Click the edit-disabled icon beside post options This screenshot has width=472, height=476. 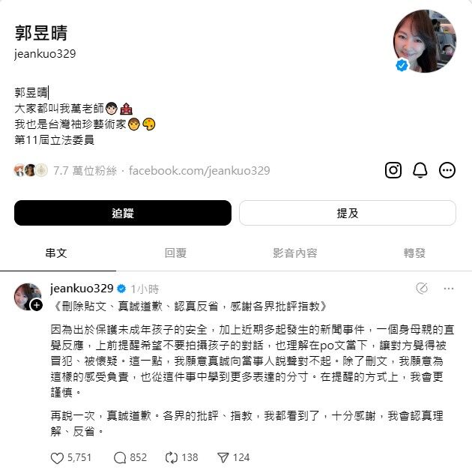click(x=422, y=288)
